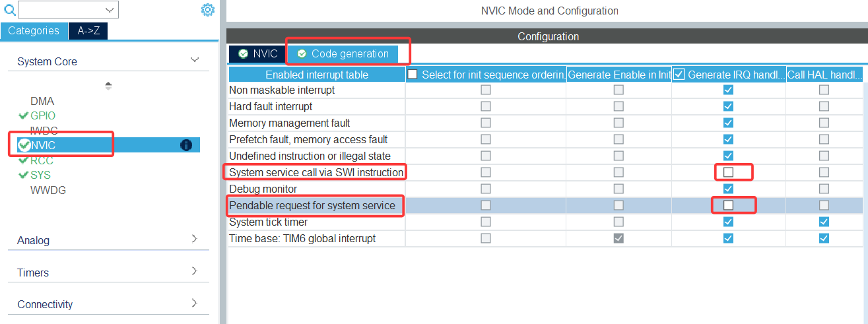Uncheck IRQ handler for Memory management fault
The width and height of the screenshot is (868, 324).
click(x=728, y=123)
